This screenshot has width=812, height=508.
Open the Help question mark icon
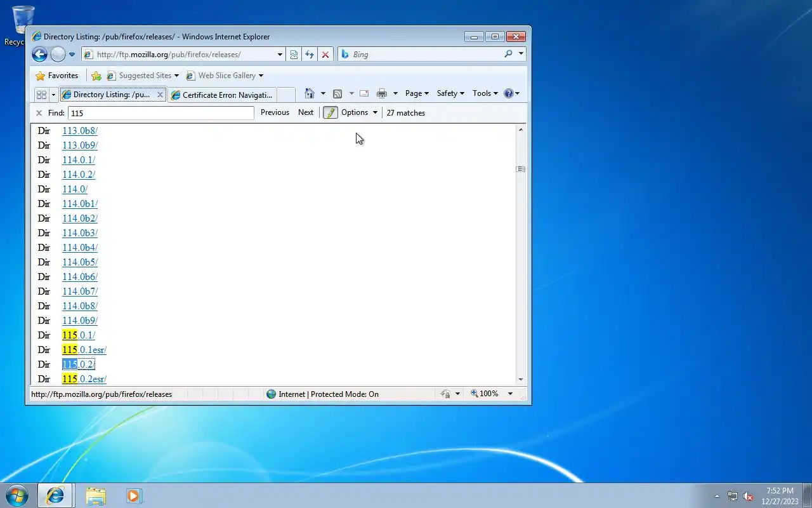[508, 93]
